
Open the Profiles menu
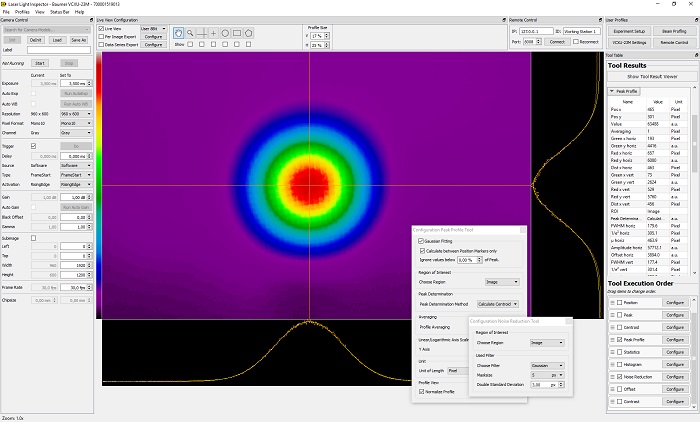(x=22, y=11)
